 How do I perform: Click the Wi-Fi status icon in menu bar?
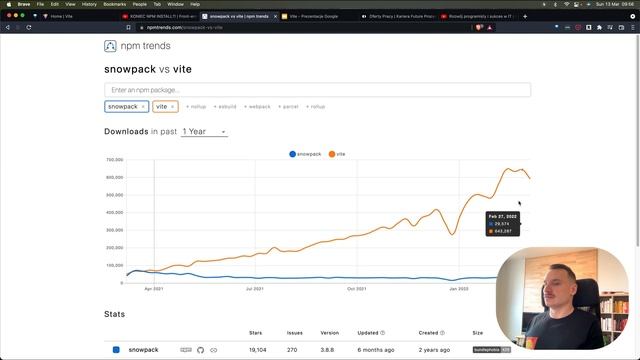566,4
